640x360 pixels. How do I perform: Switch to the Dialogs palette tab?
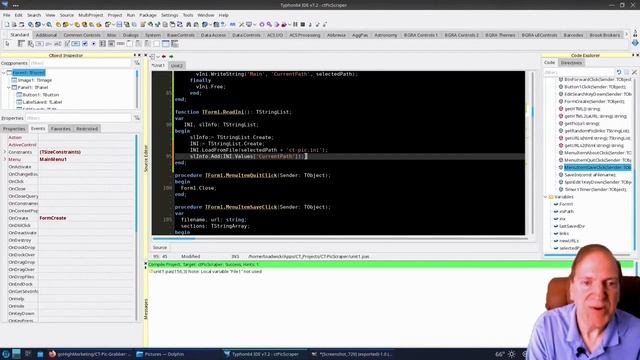pos(131,35)
